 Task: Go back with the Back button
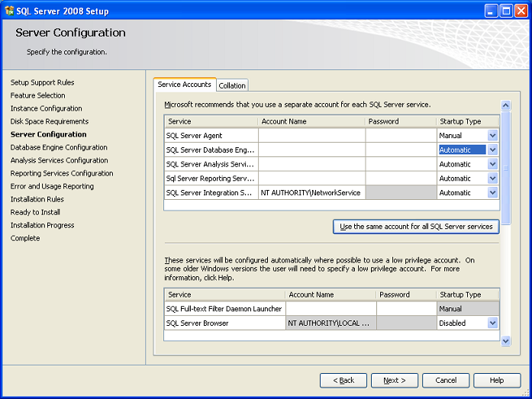(343, 381)
